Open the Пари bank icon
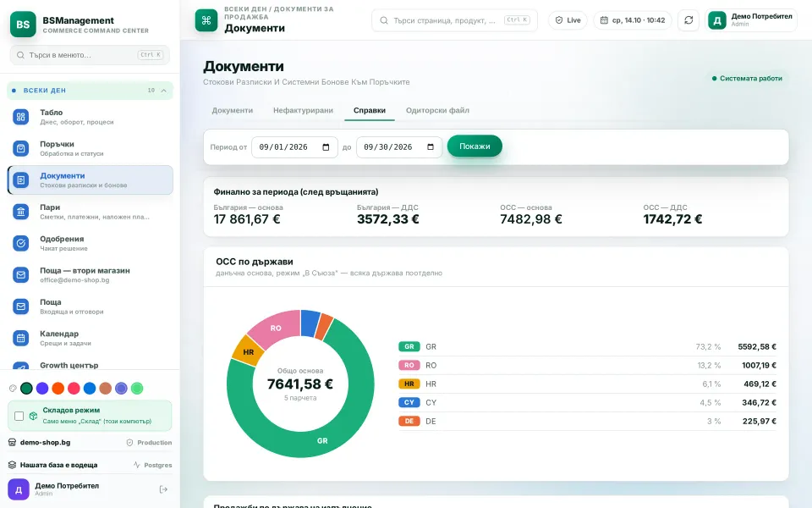The image size is (812, 508). click(x=20, y=212)
